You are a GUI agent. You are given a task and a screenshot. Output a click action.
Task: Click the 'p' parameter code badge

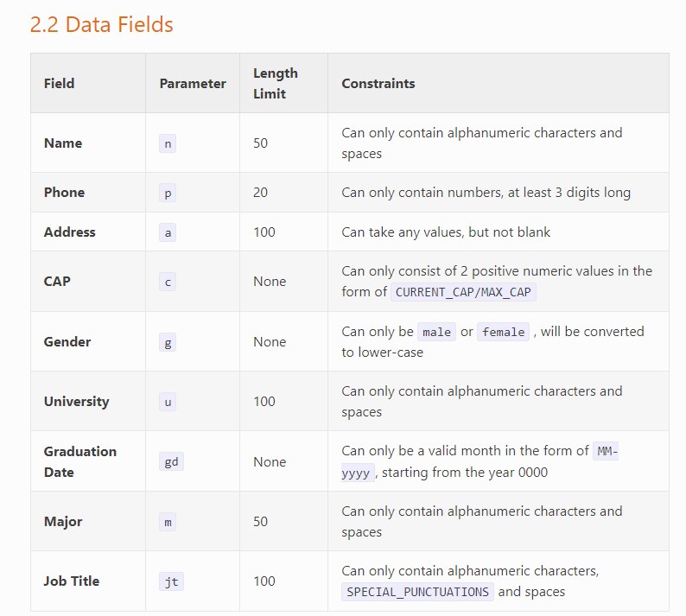click(x=168, y=193)
